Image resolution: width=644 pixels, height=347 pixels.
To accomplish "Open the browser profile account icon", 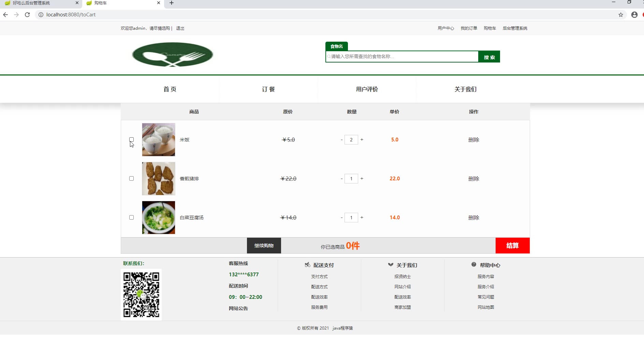I will click(634, 15).
